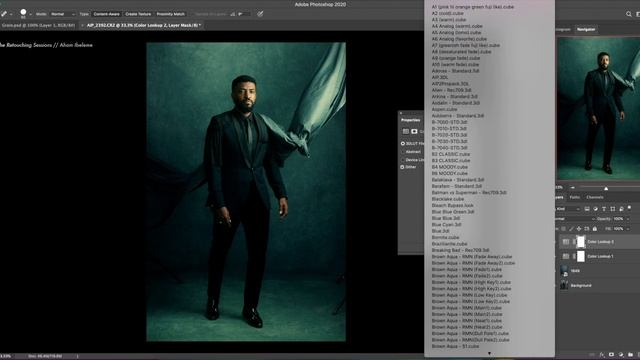This screenshot has width=640, height=360.
Task: Switch to the Paths panel tab
Action: [575, 197]
